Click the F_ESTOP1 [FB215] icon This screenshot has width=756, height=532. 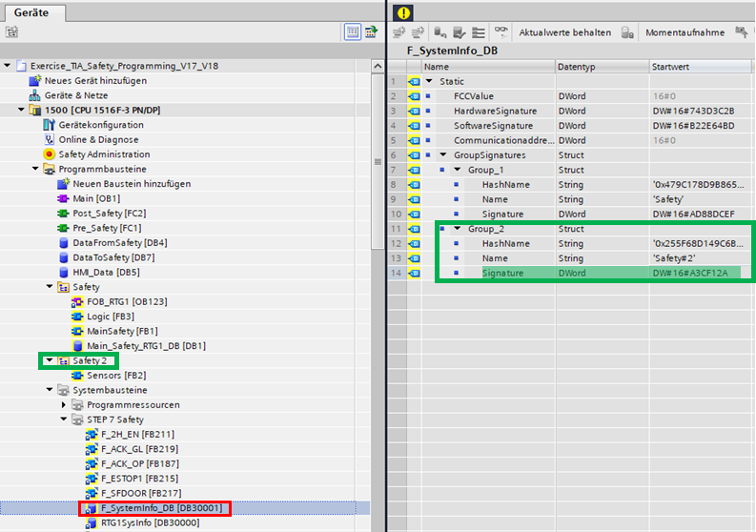coord(92,479)
